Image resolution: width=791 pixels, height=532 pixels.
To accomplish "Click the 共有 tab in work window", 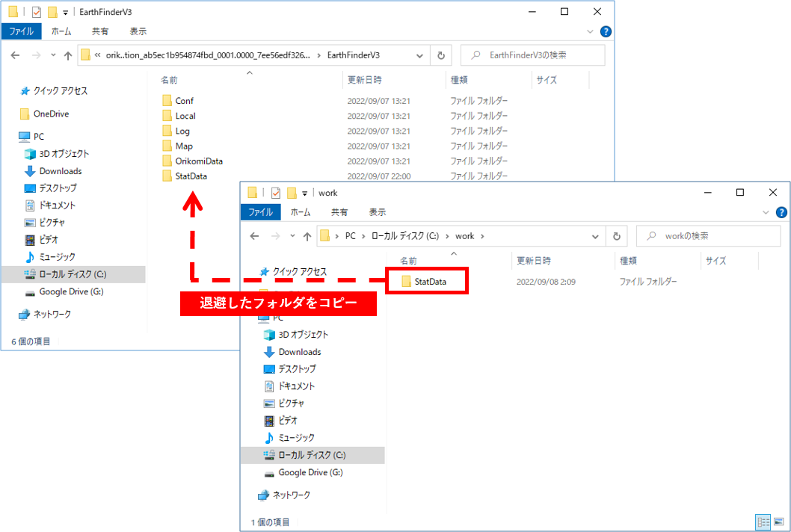I will pyautogui.click(x=339, y=212).
